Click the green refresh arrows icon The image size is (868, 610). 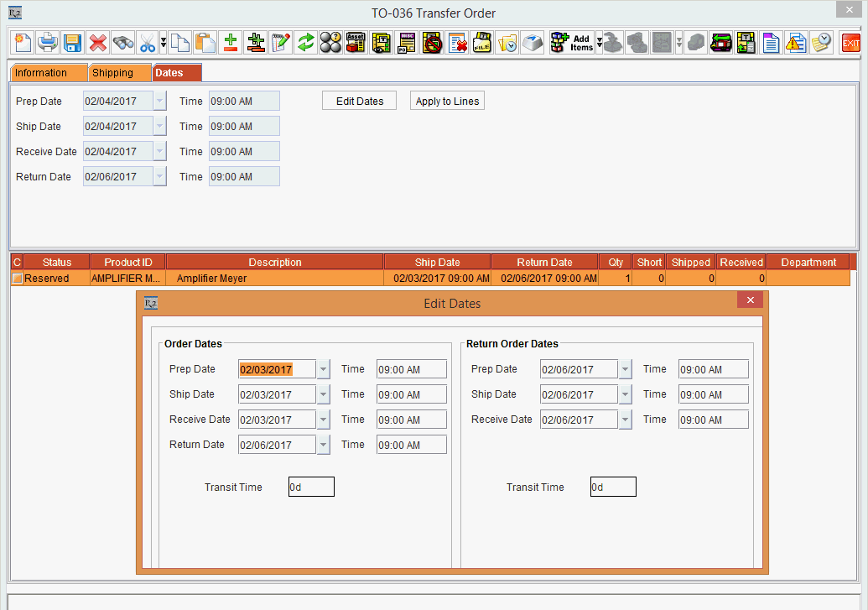[x=306, y=42]
